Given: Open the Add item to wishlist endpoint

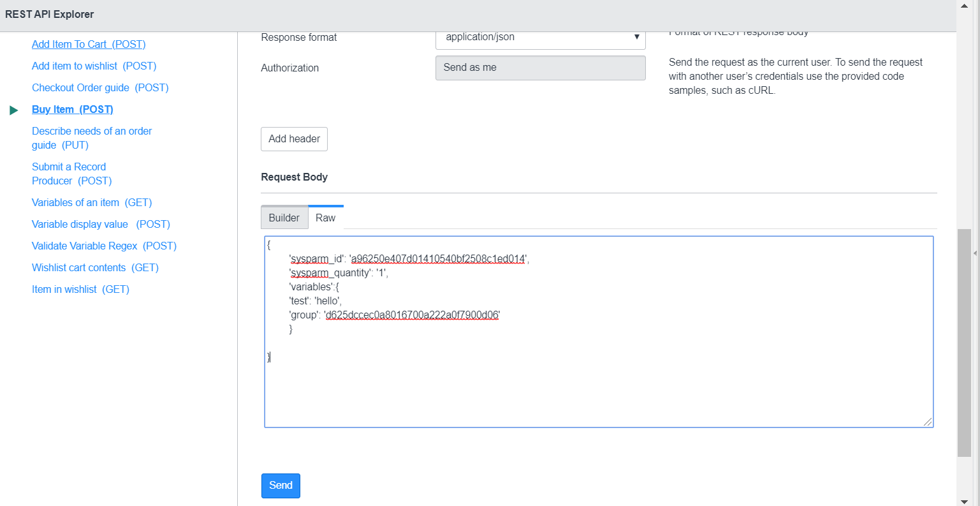Looking at the screenshot, I should tap(94, 66).
